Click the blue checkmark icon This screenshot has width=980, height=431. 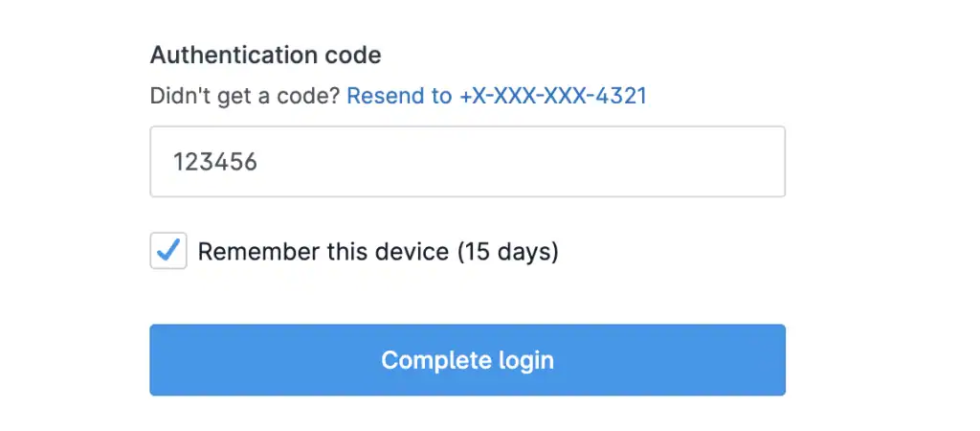pyautogui.click(x=168, y=251)
